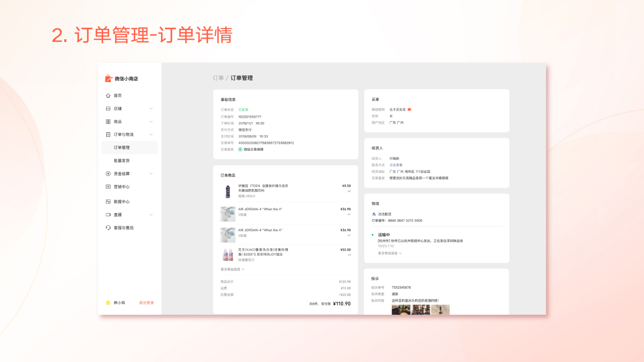The width and height of the screenshot is (644, 362).
Task: Click the ¥8.50 price
Action: point(346,186)
